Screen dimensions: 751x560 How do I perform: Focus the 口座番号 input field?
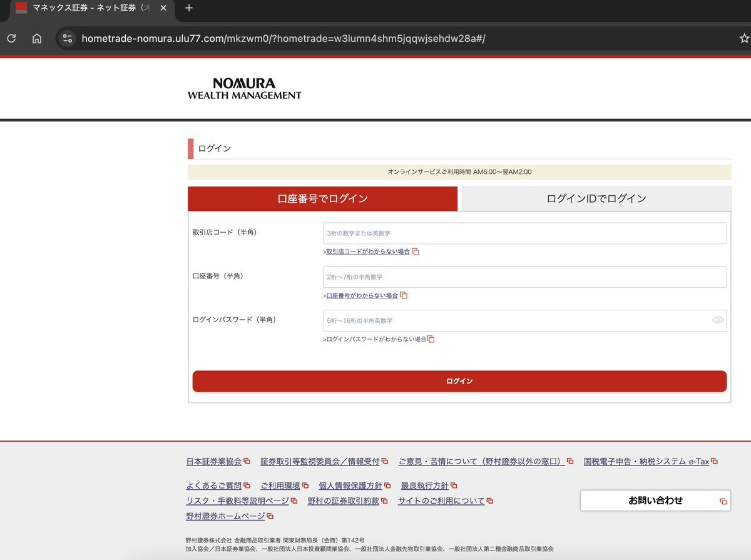[x=524, y=277]
